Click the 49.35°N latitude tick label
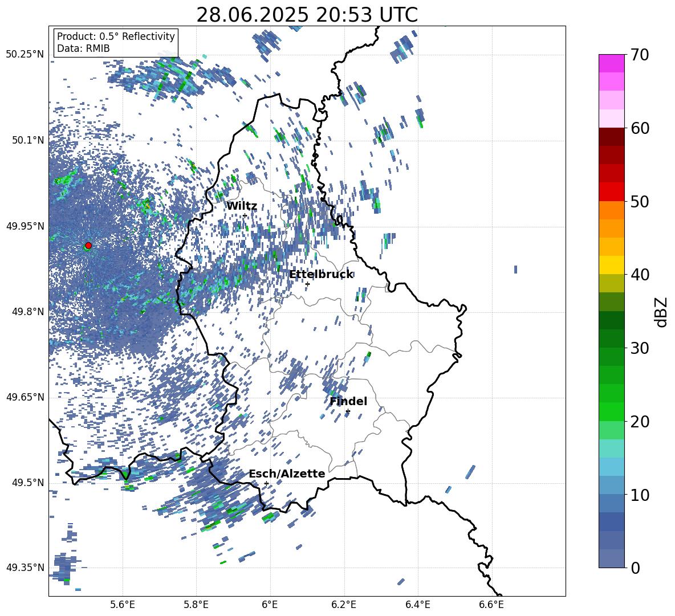 (25, 568)
